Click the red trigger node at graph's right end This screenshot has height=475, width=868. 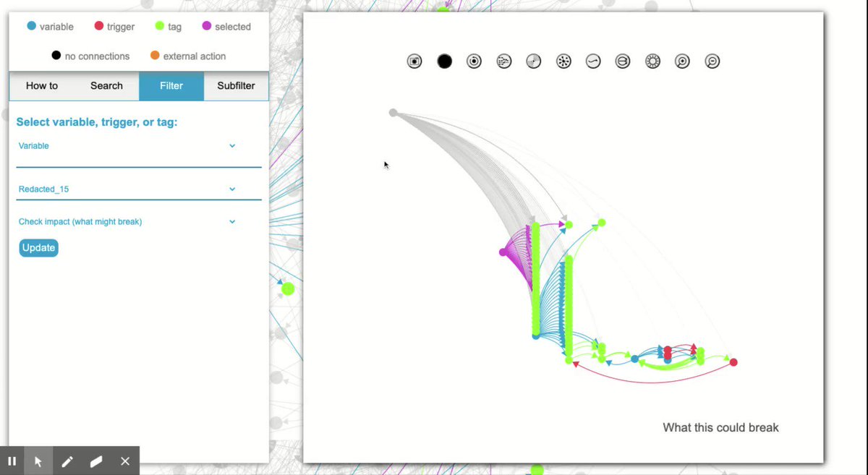click(733, 362)
